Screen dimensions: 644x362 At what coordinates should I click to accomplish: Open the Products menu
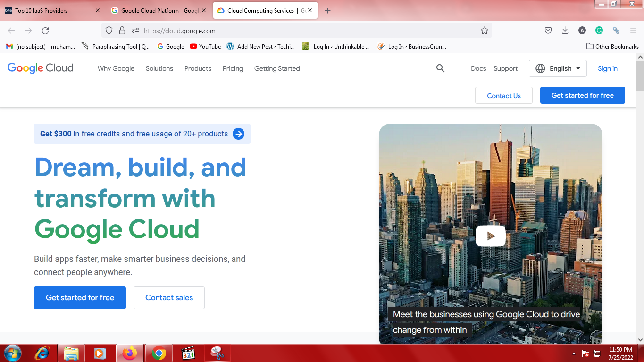tap(198, 68)
